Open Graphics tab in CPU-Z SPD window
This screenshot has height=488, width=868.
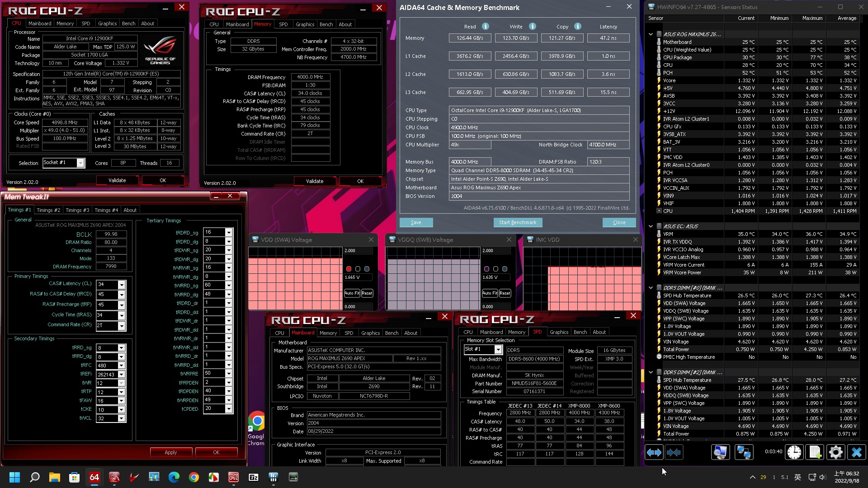(559, 332)
